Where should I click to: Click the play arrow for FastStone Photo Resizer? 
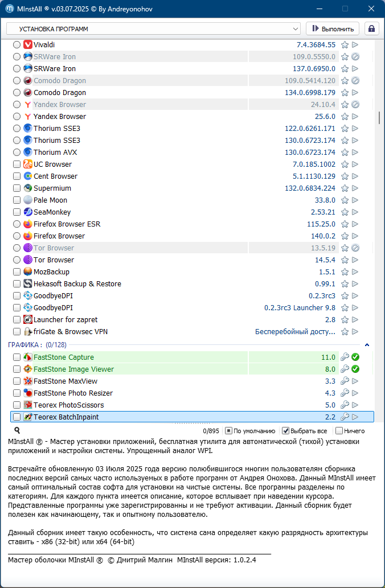coord(355,393)
